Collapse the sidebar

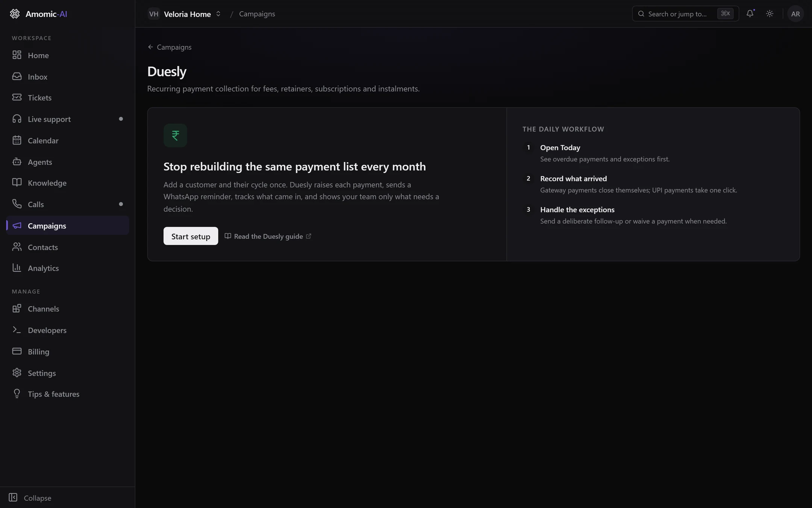pos(30,497)
